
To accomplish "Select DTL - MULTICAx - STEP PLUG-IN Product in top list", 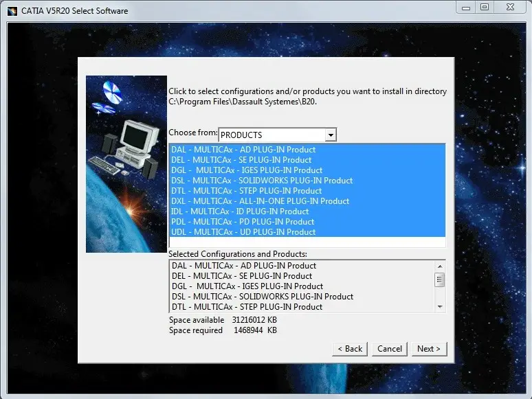I will pyautogui.click(x=307, y=191).
